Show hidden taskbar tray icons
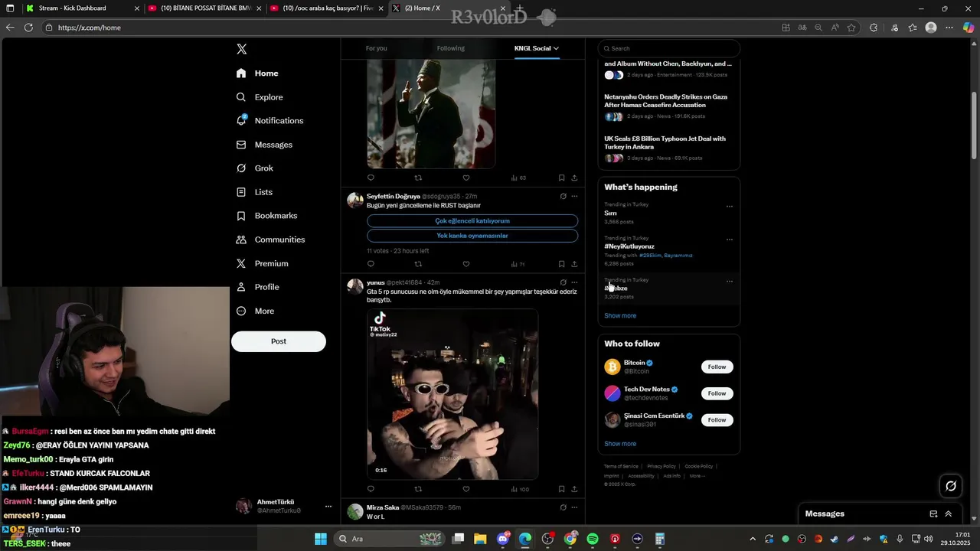The height and width of the screenshot is (551, 980). pyautogui.click(x=753, y=539)
